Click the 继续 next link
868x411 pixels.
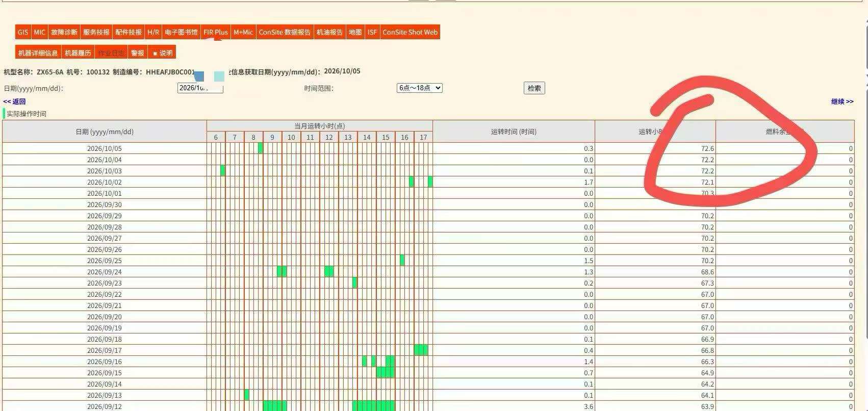[842, 101]
